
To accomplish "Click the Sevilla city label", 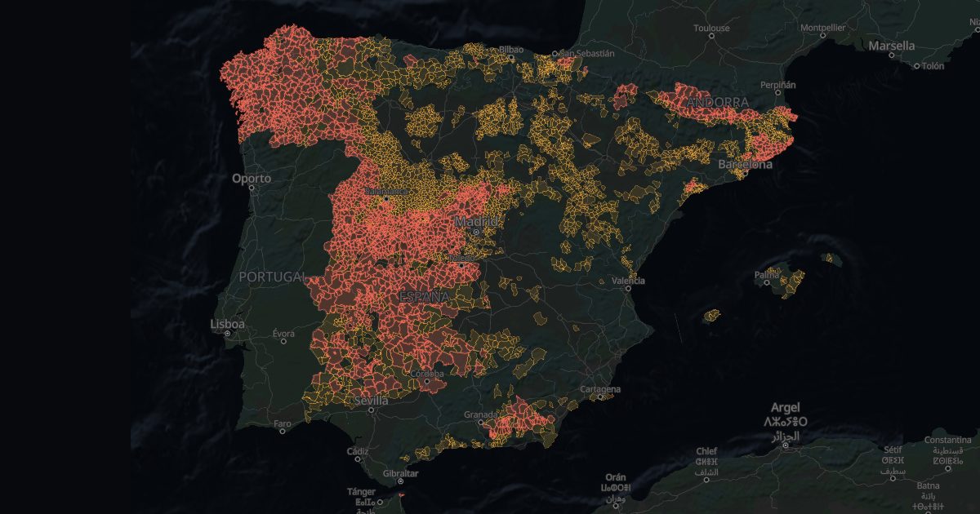I will (372, 401).
